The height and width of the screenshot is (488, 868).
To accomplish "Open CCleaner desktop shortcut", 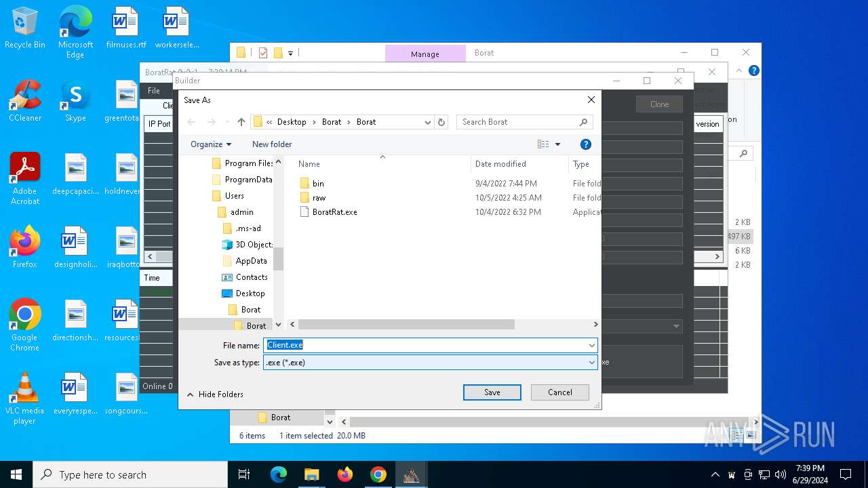I will (x=25, y=101).
